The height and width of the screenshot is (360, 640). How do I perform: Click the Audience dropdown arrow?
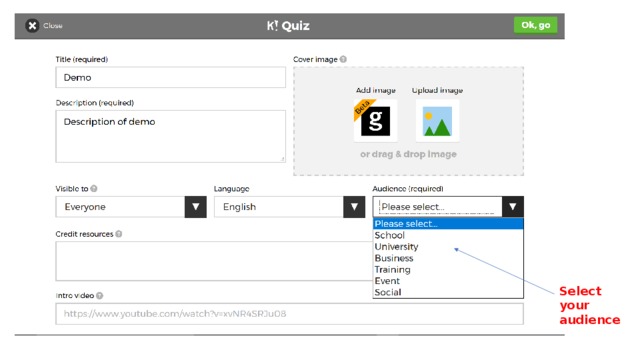point(513,207)
